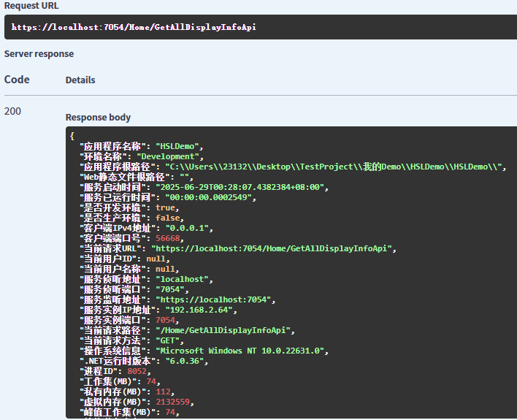The height and width of the screenshot is (420, 517).
Task: Click the "Request URL" heading
Action: [x=31, y=6]
